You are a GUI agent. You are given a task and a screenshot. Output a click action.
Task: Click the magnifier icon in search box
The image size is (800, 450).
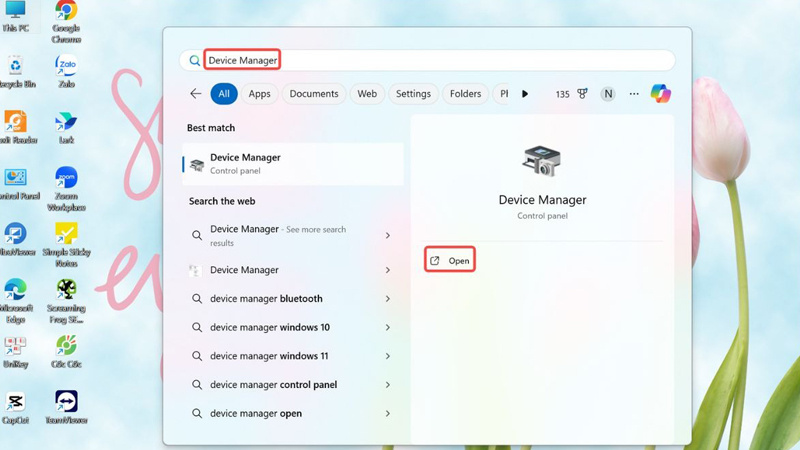(194, 61)
